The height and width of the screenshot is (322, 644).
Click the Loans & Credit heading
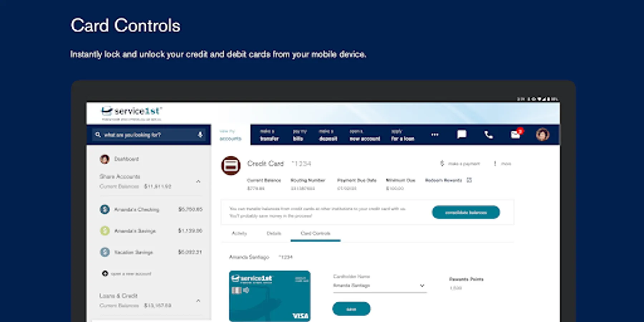click(x=118, y=296)
